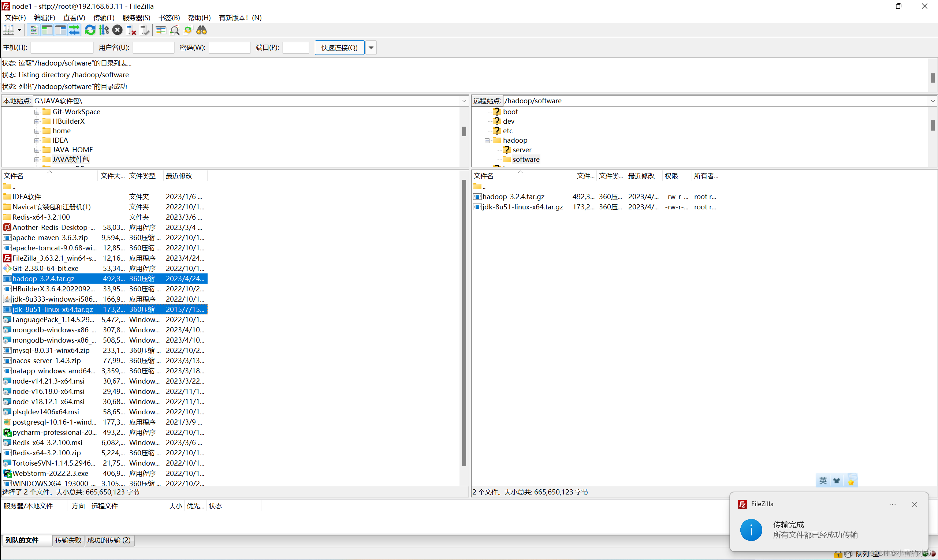Select the remote server folder
Image resolution: width=938 pixels, height=560 pixels.
pyautogui.click(x=522, y=150)
